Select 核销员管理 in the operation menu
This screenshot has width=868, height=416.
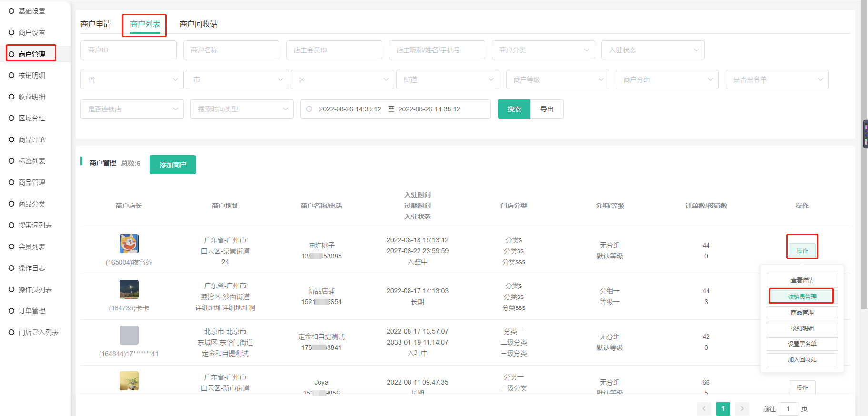point(802,297)
